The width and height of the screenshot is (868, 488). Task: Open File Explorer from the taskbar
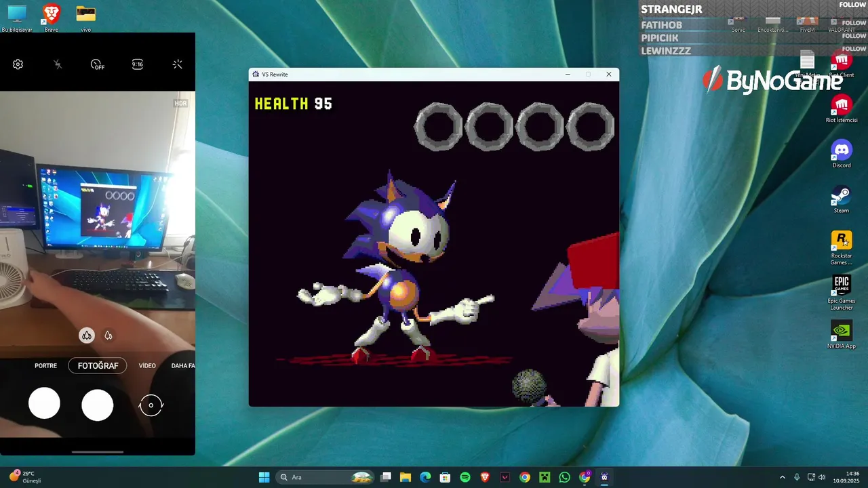point(406,477)
